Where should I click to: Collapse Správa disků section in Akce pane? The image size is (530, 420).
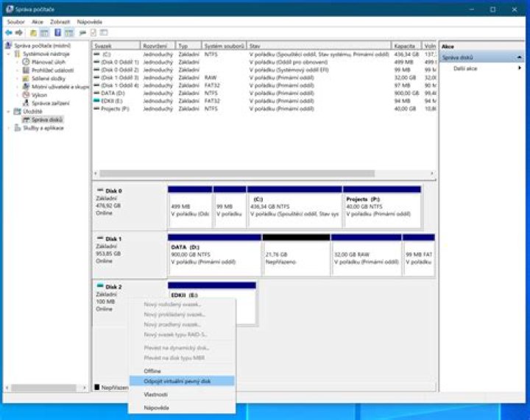520,57
